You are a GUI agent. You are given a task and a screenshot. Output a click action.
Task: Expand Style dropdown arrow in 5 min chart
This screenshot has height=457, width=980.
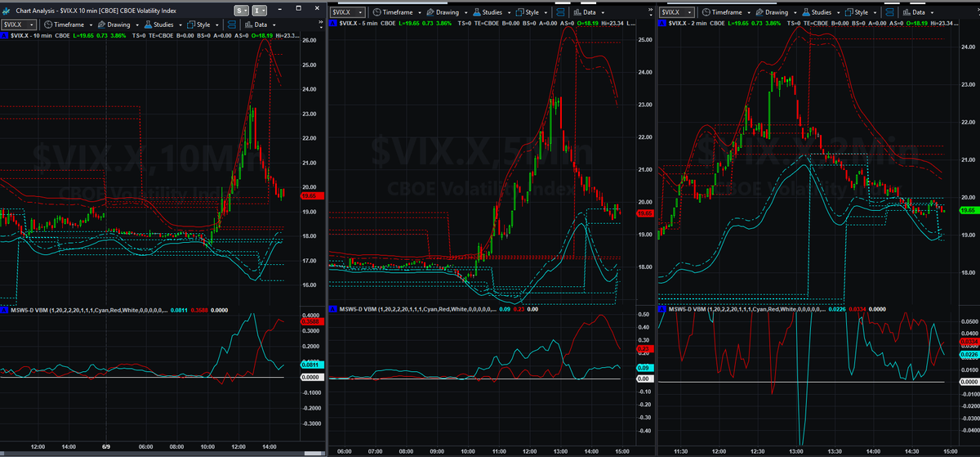[x=546, y=13]
